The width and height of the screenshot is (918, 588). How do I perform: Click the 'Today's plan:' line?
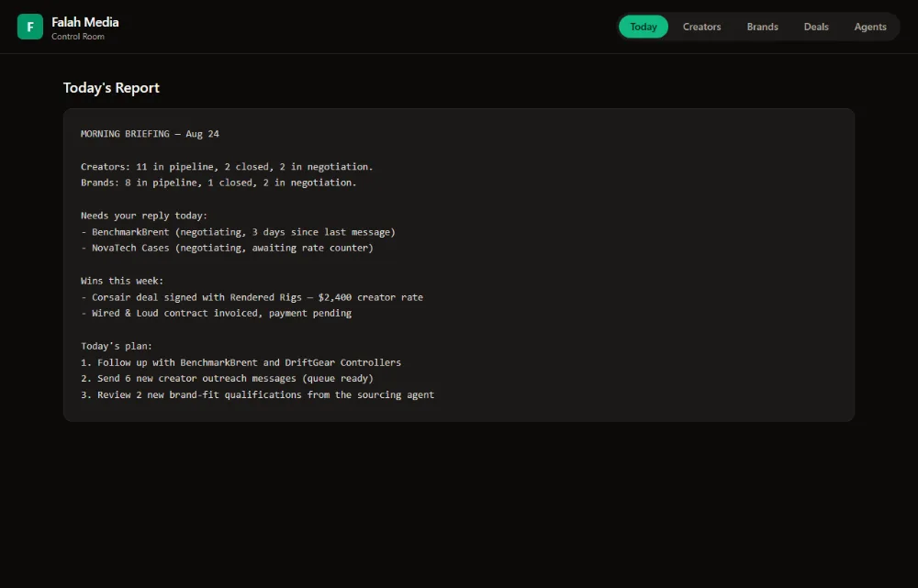117,346
